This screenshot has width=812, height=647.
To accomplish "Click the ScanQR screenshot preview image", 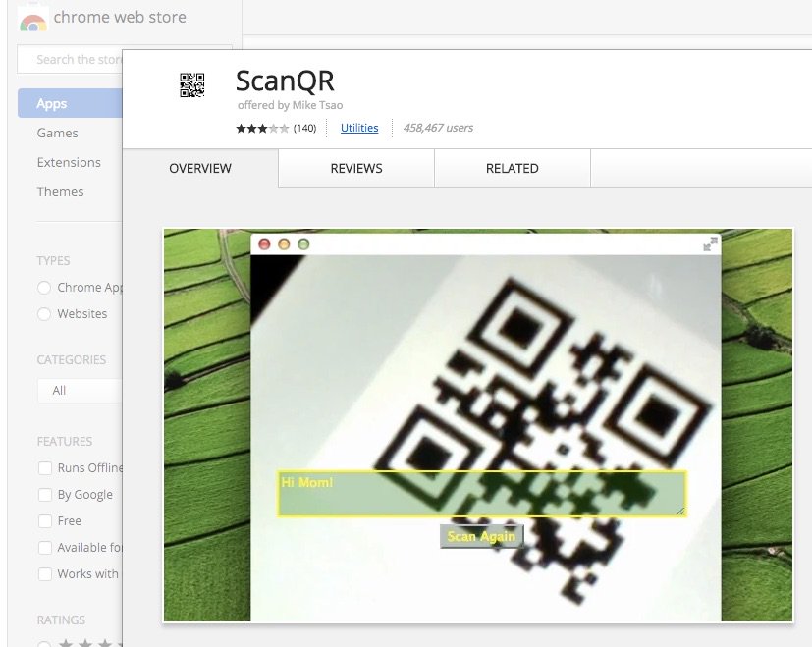I will pyautogui.click(x=478, y=425).
